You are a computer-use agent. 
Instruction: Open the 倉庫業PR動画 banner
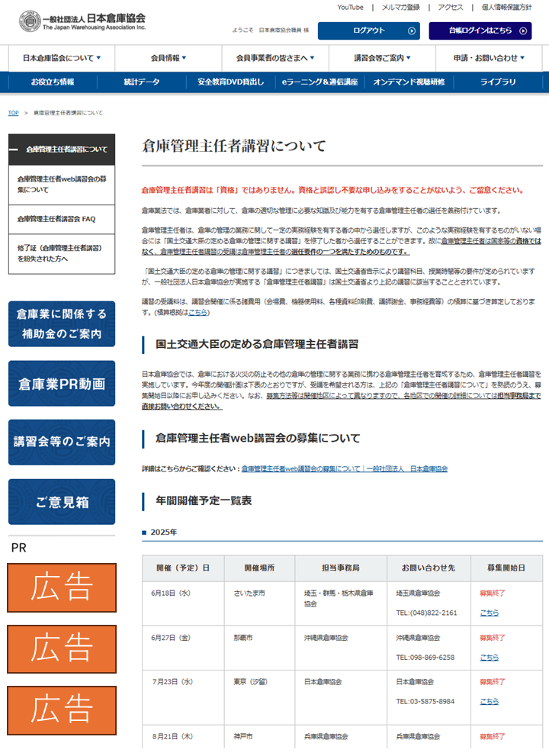(x=62, y=384)
